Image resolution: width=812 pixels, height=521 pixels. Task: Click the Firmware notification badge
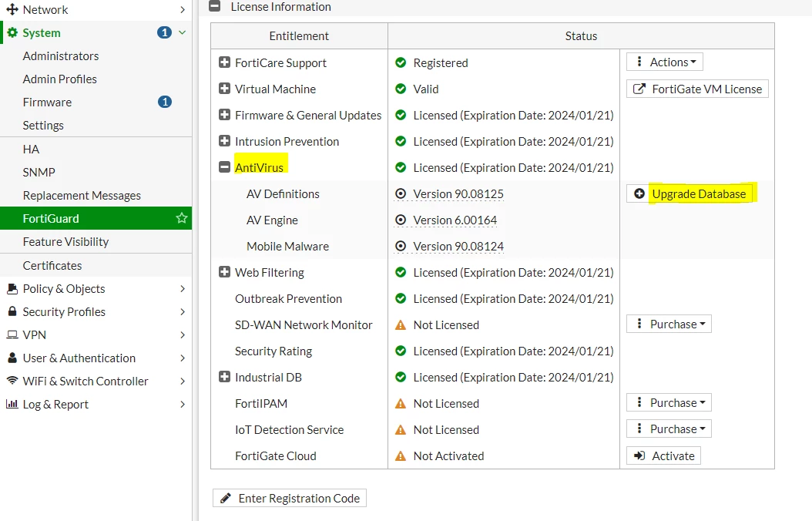164,102
